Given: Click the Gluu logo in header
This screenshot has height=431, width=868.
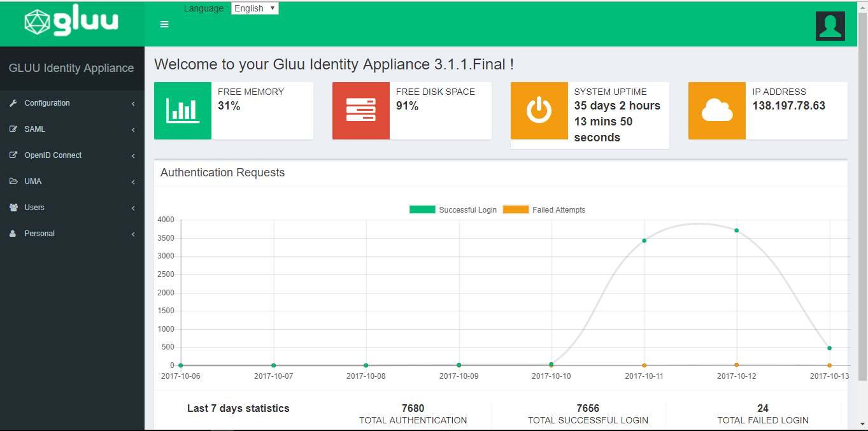Looking at the screenshot, I should (x=71, y=22).
